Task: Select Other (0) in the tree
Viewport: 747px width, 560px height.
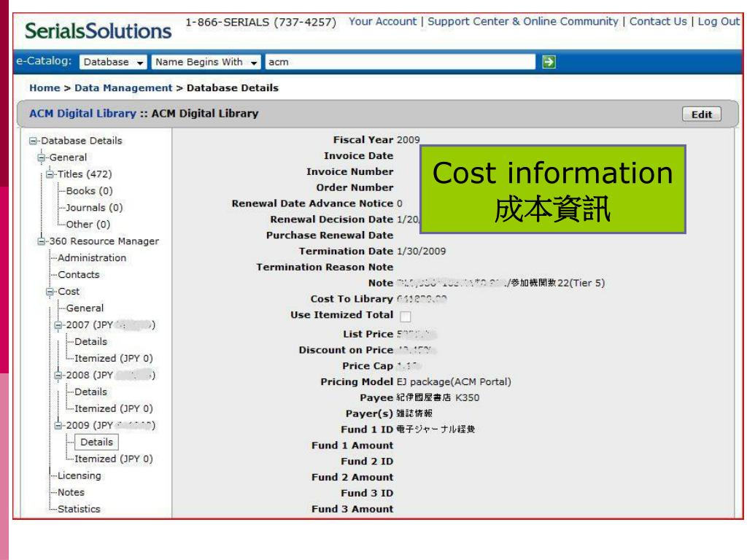Action: pyautogui.click(x=88, y=225)
